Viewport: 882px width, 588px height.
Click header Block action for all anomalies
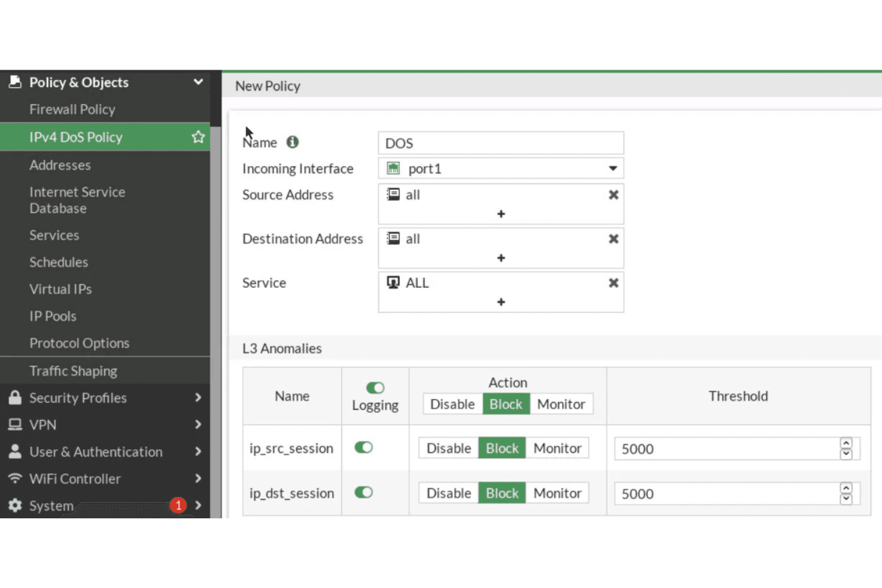click(506, 404)
